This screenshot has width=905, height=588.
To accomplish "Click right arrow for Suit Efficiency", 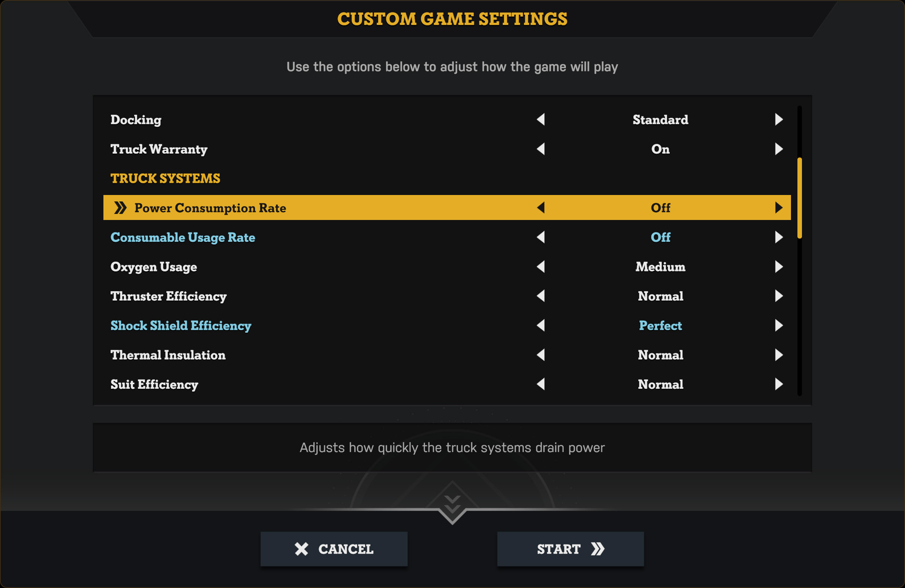I will 779,384.
